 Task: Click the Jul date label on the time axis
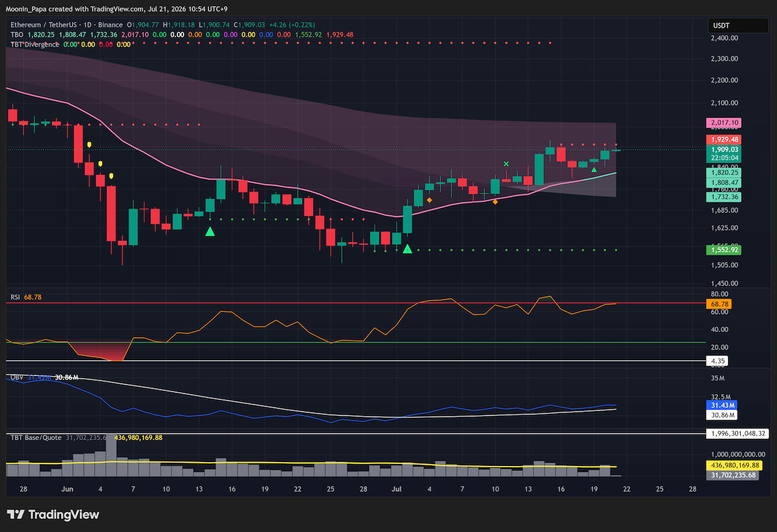396,490
